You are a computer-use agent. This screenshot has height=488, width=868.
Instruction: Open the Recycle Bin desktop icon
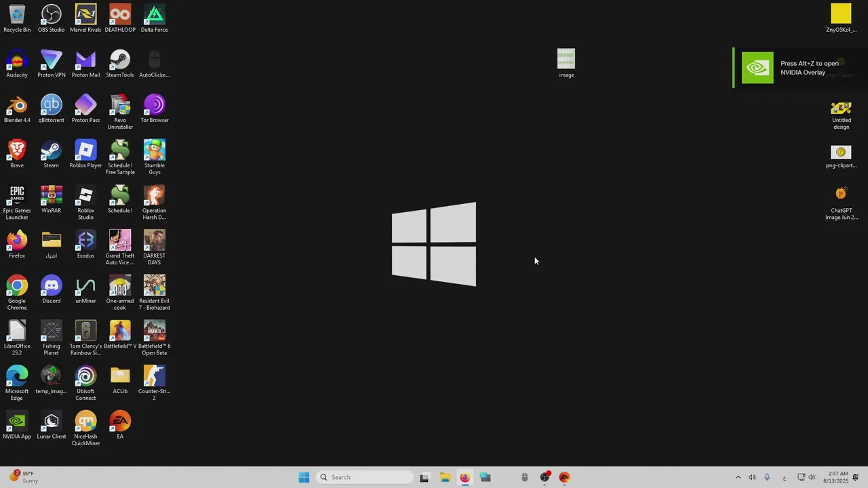tap(17, 18)
